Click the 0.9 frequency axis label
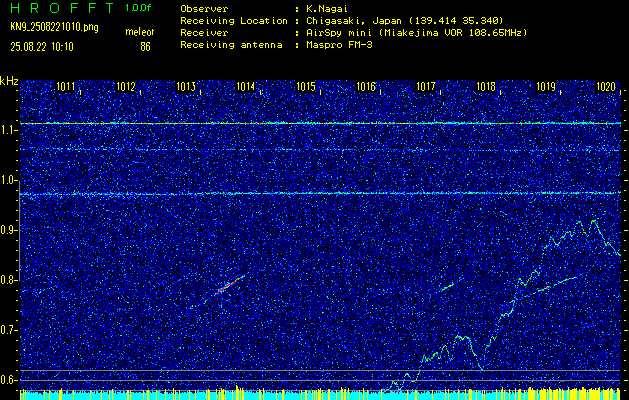The image size is (629, 400). coord(6,230)
